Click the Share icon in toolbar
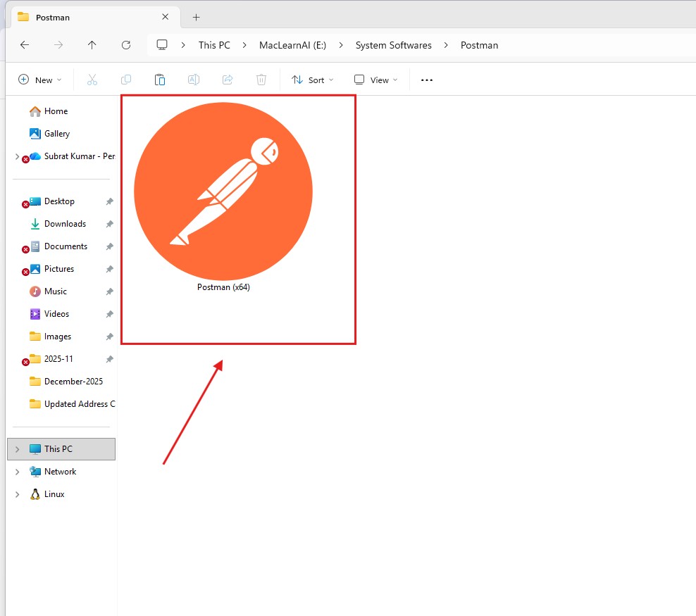This screenshot has width=696, height=616. tap(228, 80)
